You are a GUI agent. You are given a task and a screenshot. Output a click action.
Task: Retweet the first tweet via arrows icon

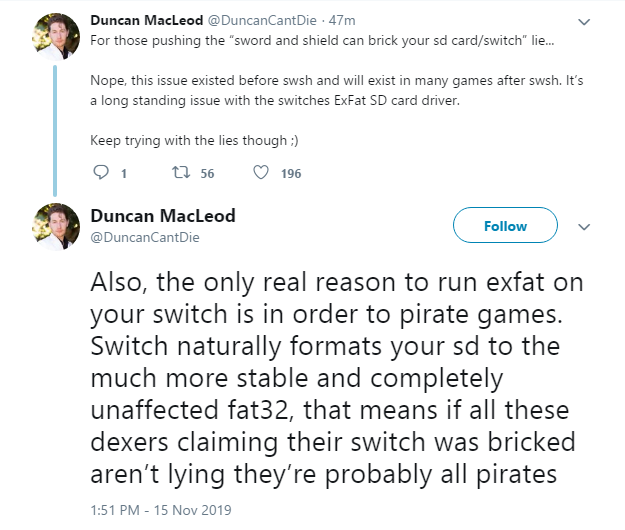(x=181, y=173)
